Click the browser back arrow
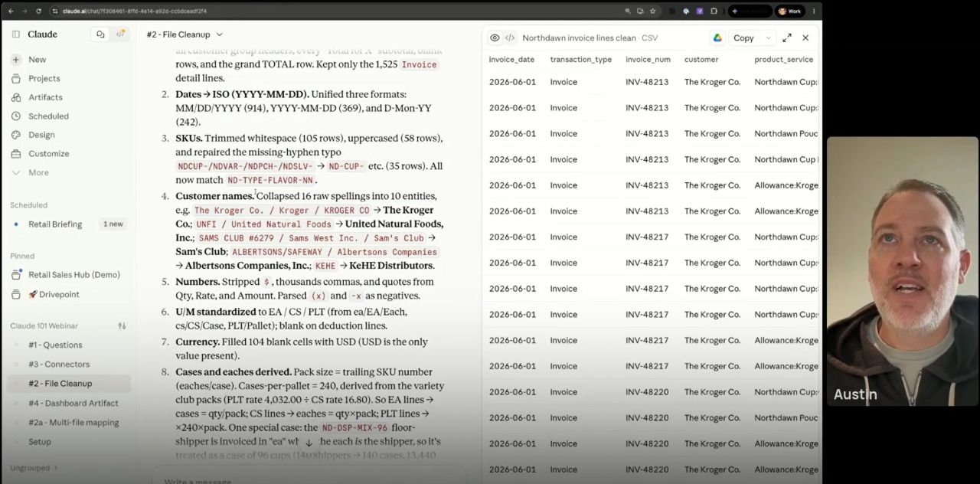The width and height of the screenshot is (980, 484). pos(10,11)
